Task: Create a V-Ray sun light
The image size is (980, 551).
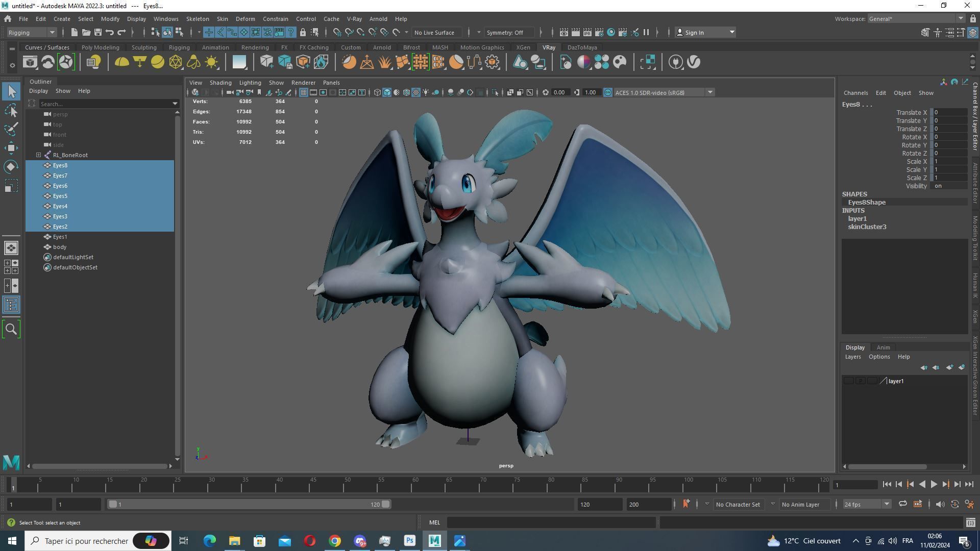Action: click(x=211, y=62)
